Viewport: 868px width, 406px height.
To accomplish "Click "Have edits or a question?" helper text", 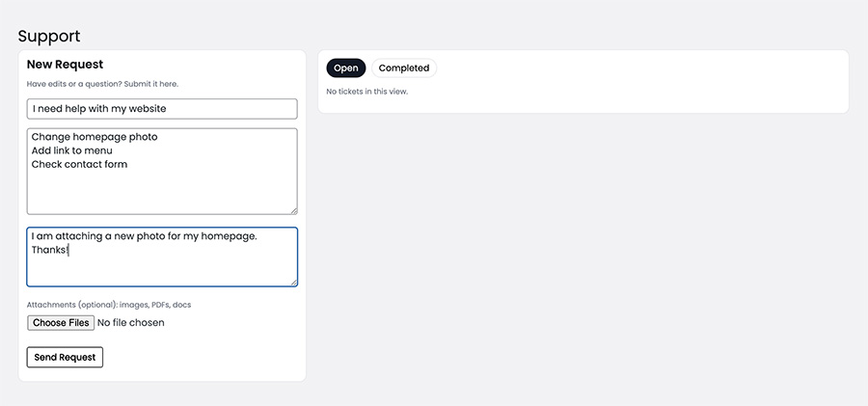I will [102, 84].
